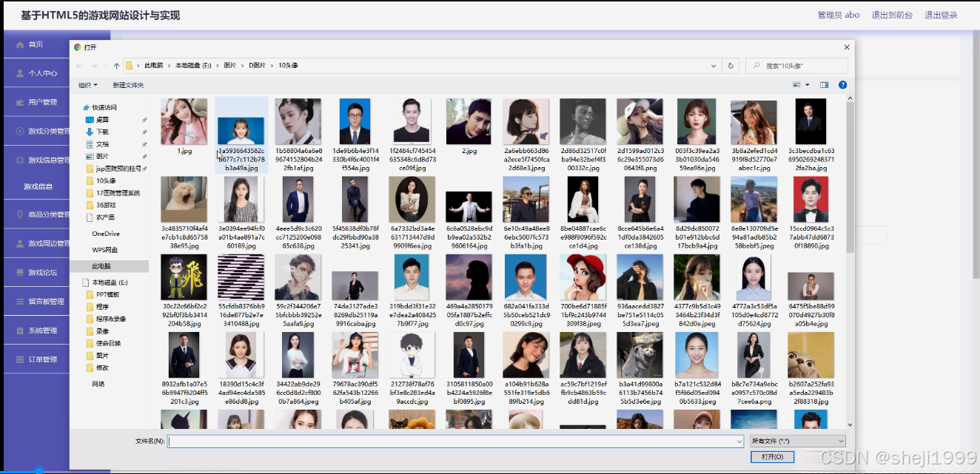Create a new folder with 新建文件夹

(128, 85)
